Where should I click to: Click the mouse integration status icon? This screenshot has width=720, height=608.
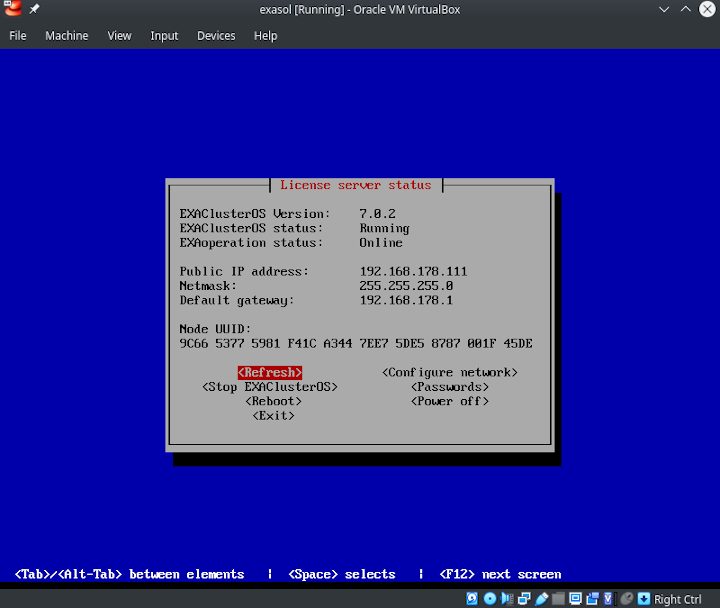626,598
